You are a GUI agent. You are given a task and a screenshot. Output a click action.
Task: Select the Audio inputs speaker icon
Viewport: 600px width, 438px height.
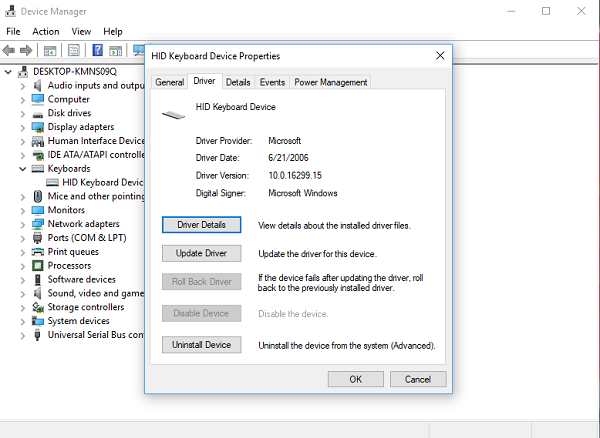[x=38, y=86]
